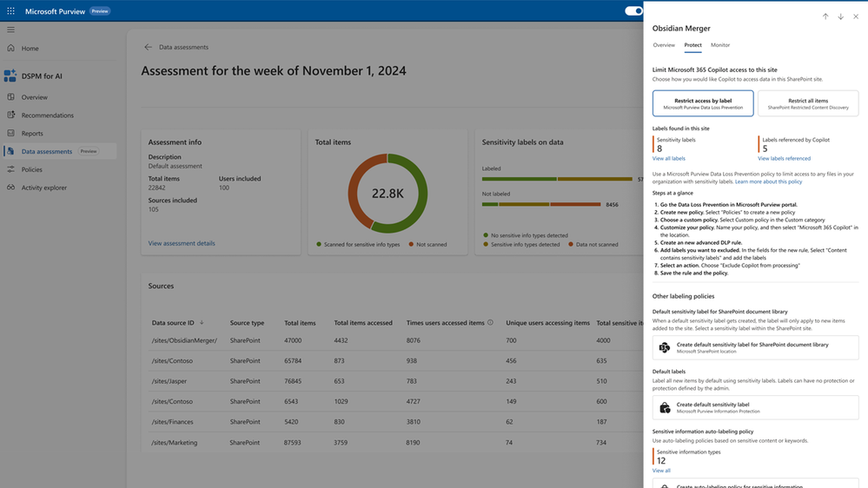
Task: Go to Home in the sidebar
Action: coord(30,48)
